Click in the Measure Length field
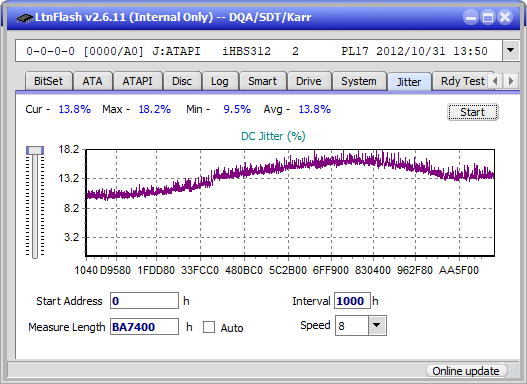 tap(144, 327)
